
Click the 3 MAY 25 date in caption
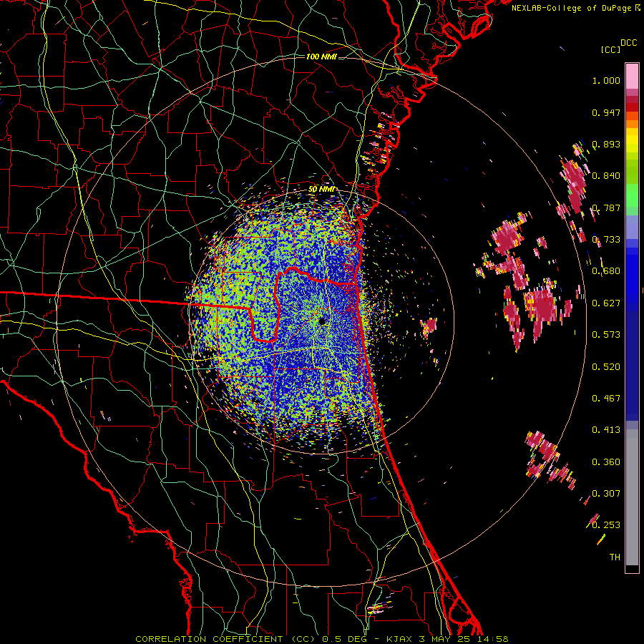[x=445, y=639]
